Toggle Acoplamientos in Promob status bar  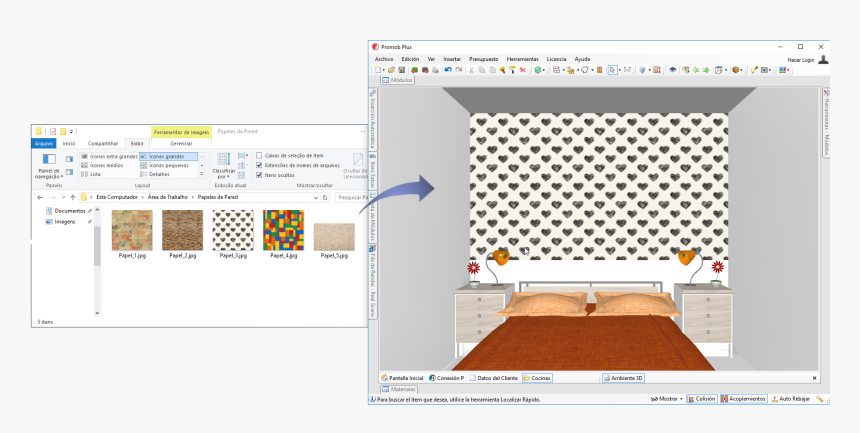743,399
